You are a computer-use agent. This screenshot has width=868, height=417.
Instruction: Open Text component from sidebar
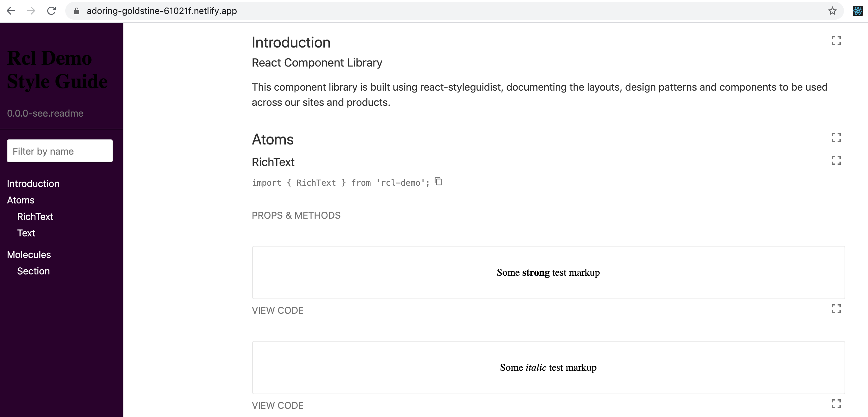click(x=26, y=233)
